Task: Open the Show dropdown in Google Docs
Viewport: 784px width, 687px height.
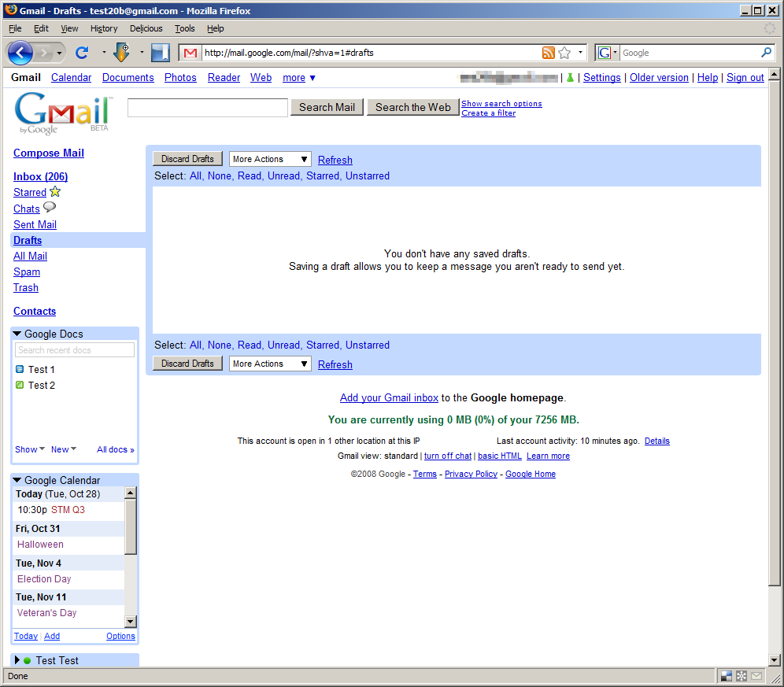Action: point(30,449)
